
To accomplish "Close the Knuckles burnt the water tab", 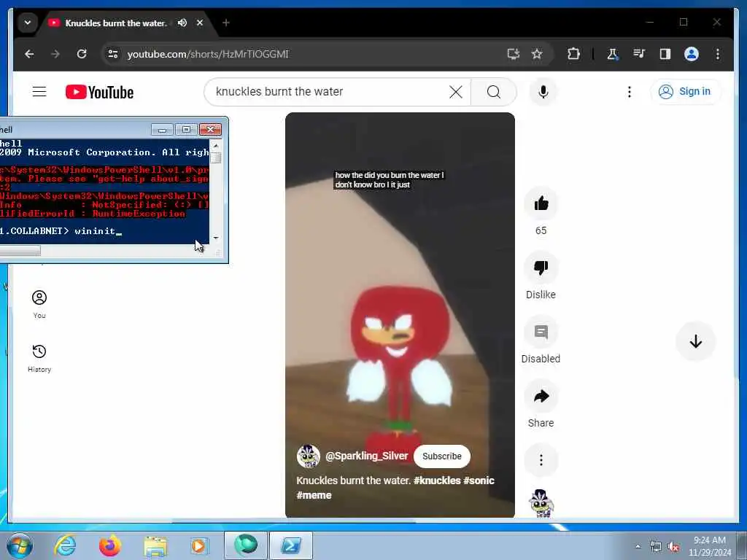I will pos(200,23).
